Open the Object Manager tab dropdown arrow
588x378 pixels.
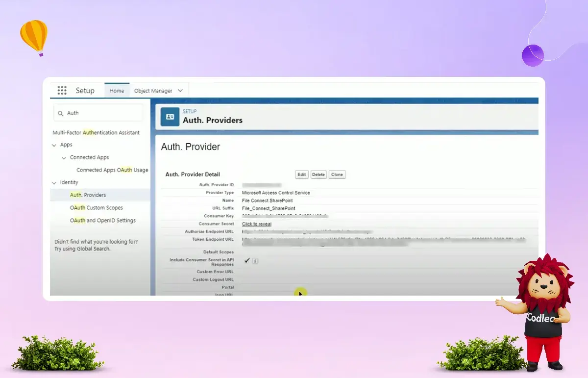tap(180, 91)
